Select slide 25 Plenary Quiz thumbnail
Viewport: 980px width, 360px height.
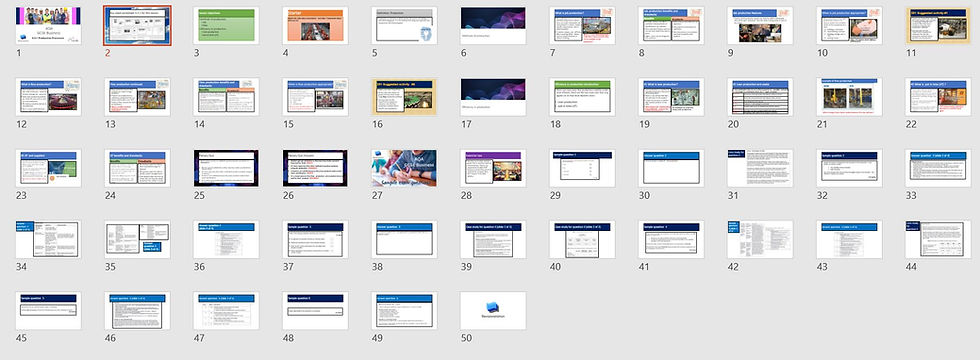coord(226,168)
